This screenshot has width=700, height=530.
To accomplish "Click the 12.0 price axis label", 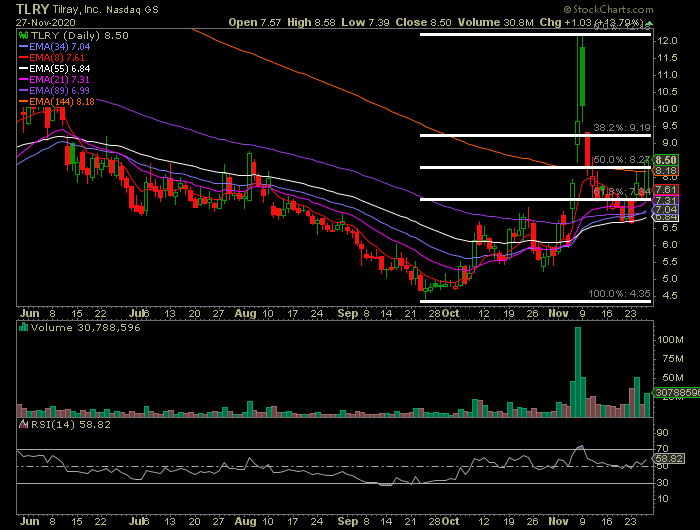I will pos(667,41).
